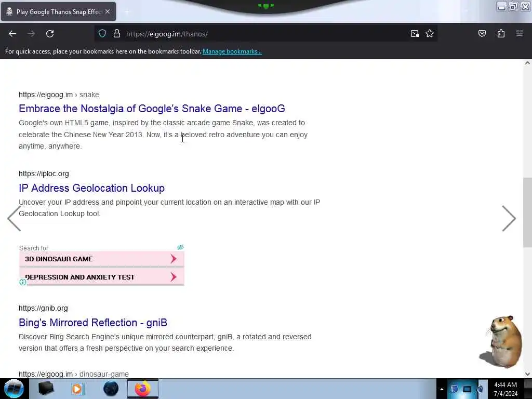Click the DEPRESSION AND ANXIETY TEST ad
Image resolution: width=532 pixels, height=399 pixels.
102,277
